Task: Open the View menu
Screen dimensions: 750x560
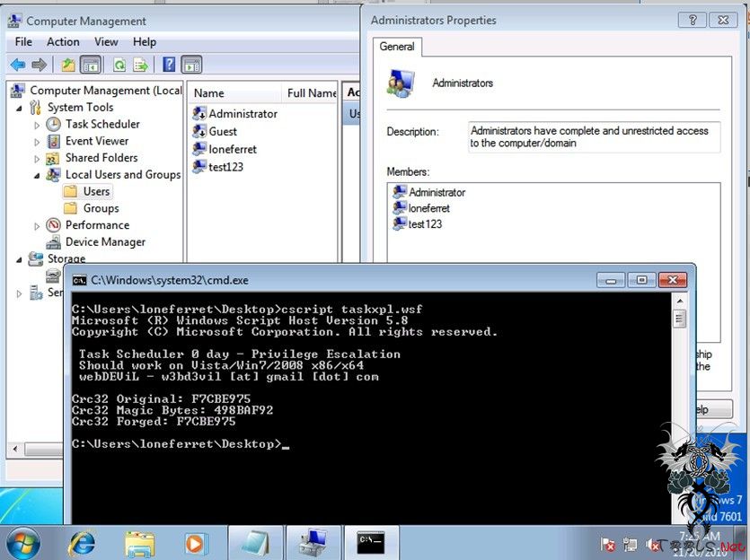Action: click(106, 42)
